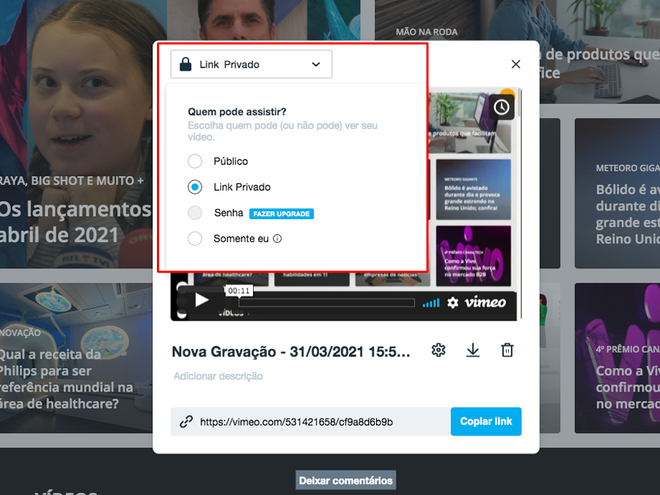The image size is (660, 495).
Task: Click the Copiar link button
Action: (x=486, y=421)
